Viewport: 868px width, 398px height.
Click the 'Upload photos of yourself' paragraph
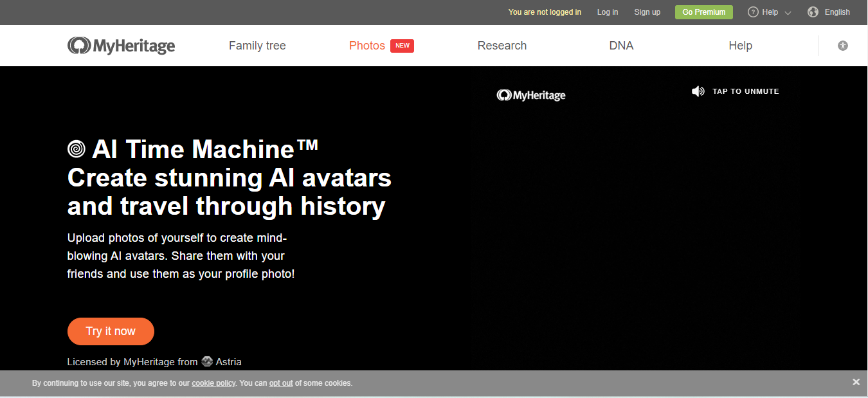[181, 256]
